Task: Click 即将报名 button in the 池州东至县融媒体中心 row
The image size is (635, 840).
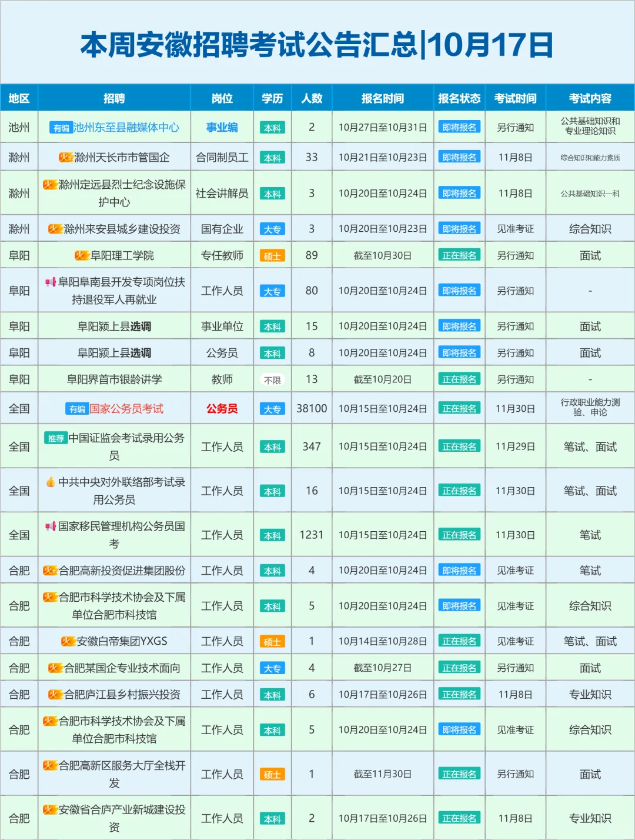Action: tap(459, 127)
